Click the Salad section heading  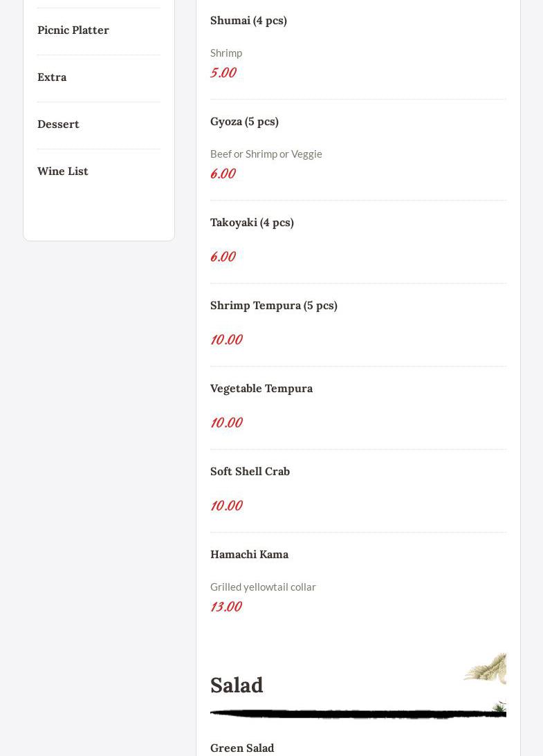(237, 685)
